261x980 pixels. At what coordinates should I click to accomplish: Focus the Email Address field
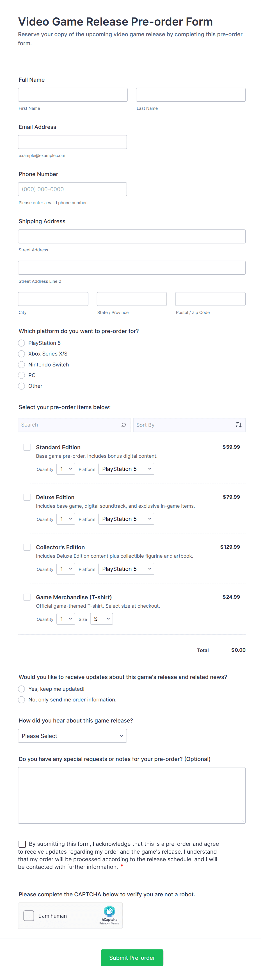coord(72,142)
